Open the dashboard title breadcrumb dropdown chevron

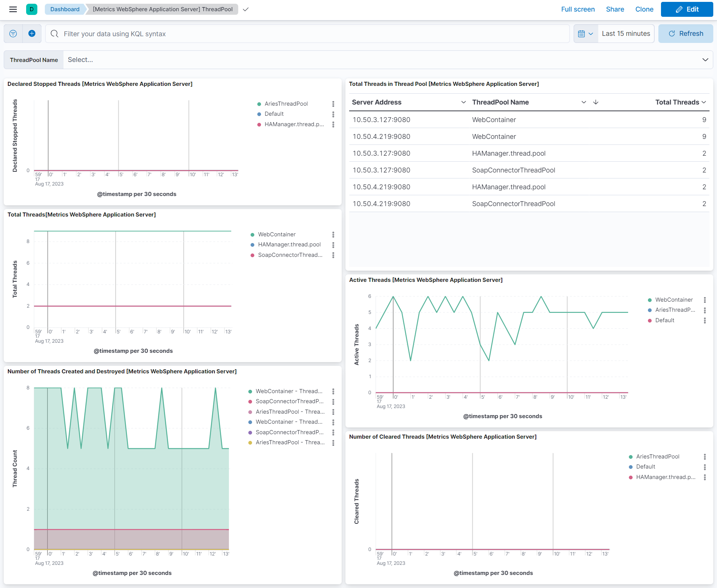click(245, 9)
